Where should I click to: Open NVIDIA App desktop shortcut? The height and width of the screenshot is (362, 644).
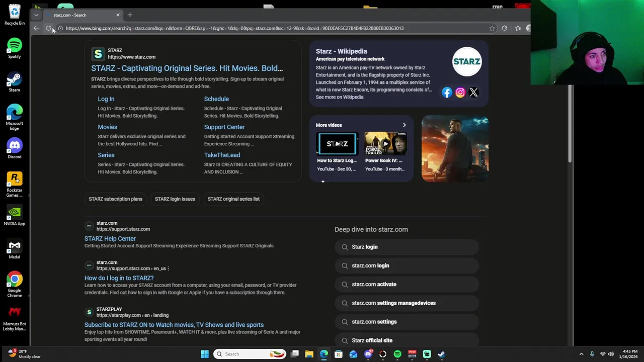15,216
